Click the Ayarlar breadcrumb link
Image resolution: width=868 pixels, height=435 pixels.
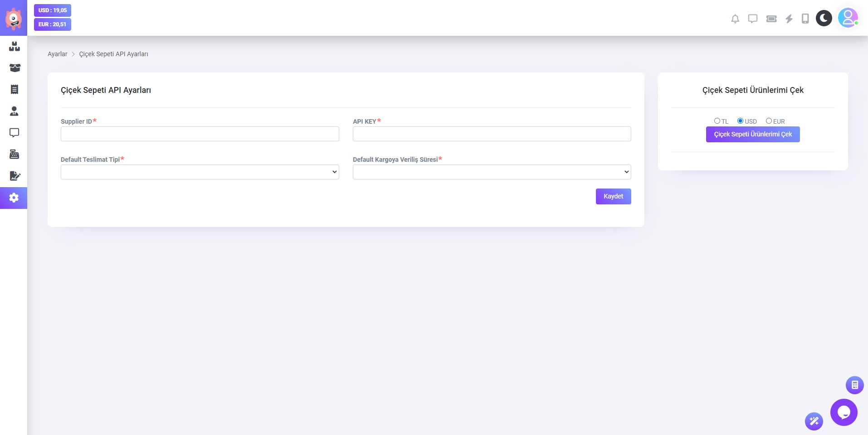click(57, 54)
